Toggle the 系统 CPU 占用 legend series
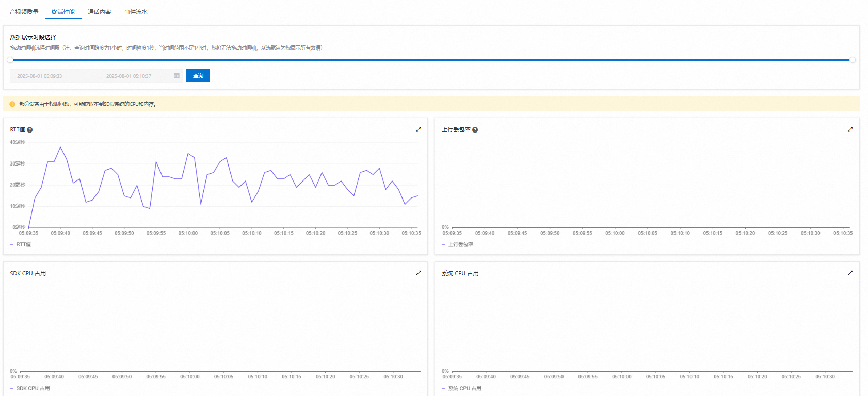This screenshot has width=868, height=396. pyautogui.click(x=462, y=388)
